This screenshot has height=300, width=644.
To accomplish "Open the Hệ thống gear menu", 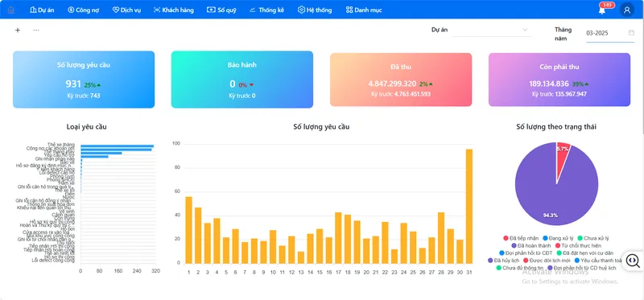I will tap(315, 10).
